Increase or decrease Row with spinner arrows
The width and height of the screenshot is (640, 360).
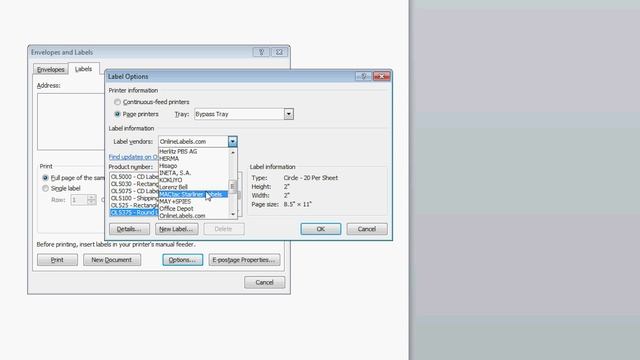(91, 200)
